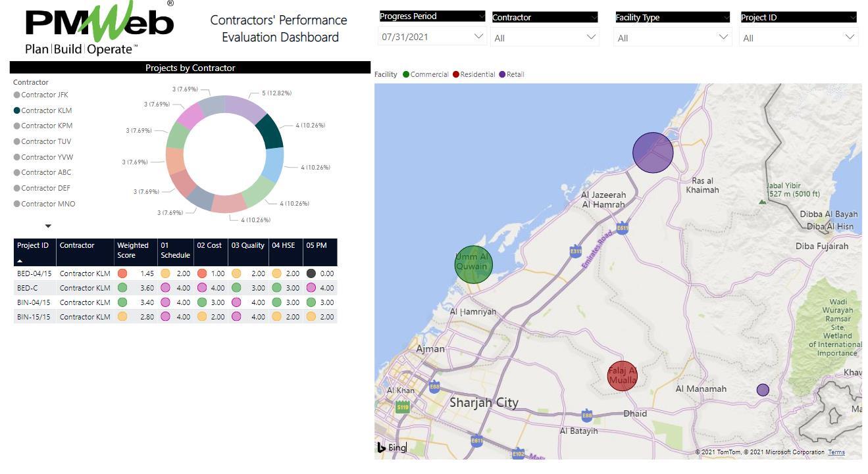Expand the Project ID slicer header chevron
The width and height of the screenshot is (868, 474).
coord(852,18)
